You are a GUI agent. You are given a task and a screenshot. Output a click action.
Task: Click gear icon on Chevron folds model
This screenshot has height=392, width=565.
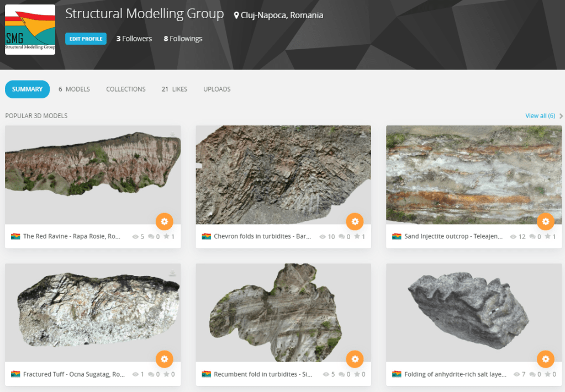(355, 221)
